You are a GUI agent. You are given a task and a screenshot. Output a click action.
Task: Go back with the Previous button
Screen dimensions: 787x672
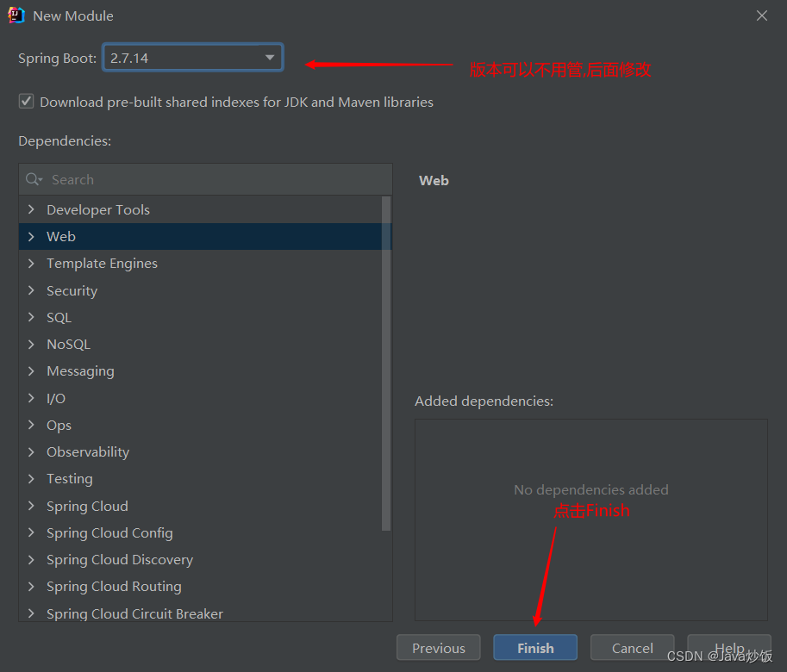(x=438, y=647)
